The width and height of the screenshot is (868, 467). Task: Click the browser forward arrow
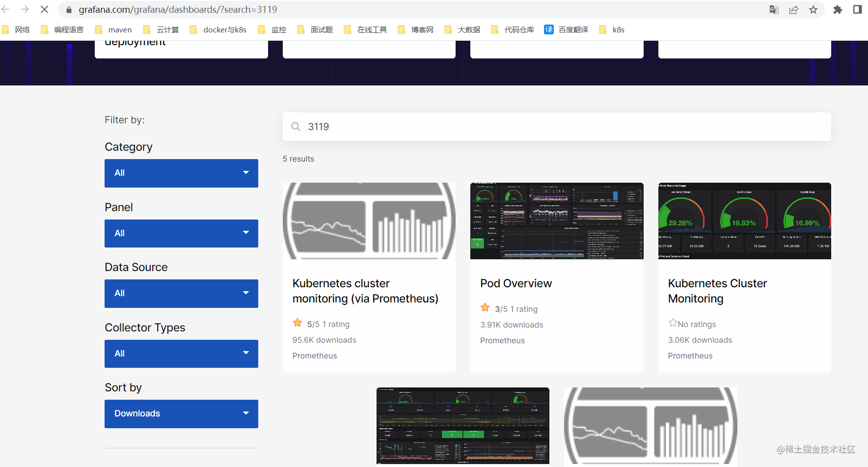[25, 9]
